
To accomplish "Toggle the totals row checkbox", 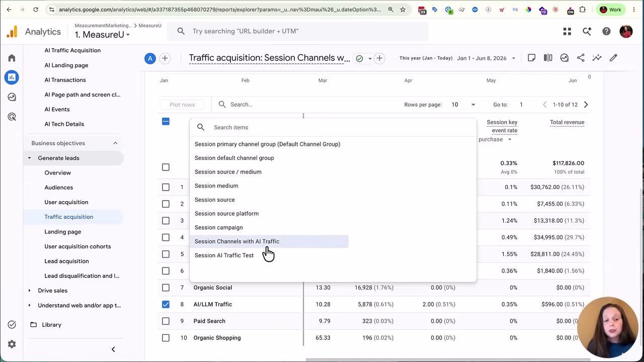I will click(x=166, y=167).
